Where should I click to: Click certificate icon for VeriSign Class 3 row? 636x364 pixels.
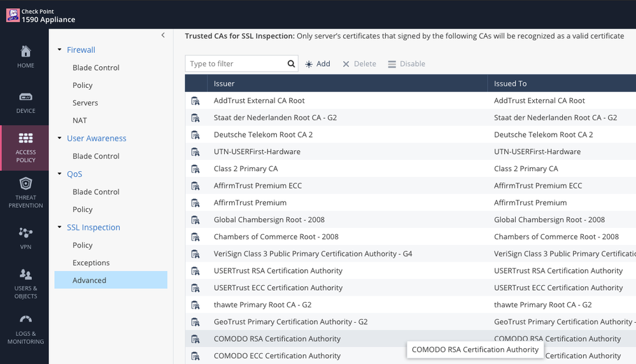tap(195, 254)
